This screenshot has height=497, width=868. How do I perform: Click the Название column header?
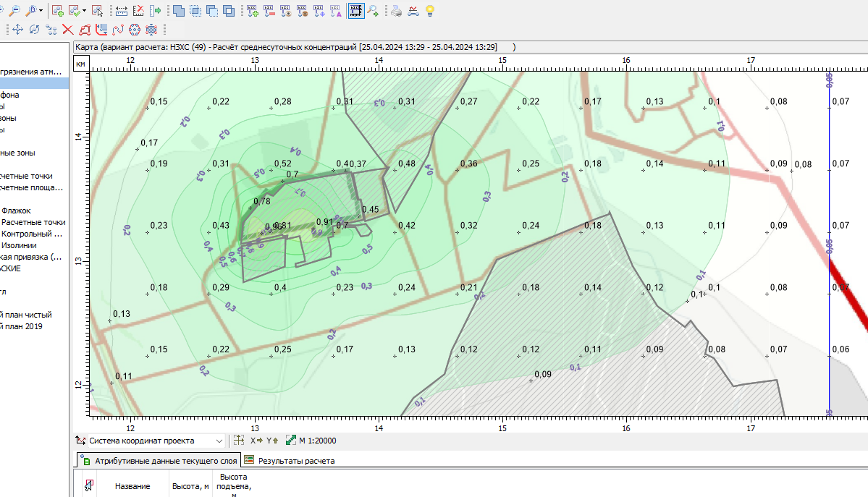pos(132,486)
